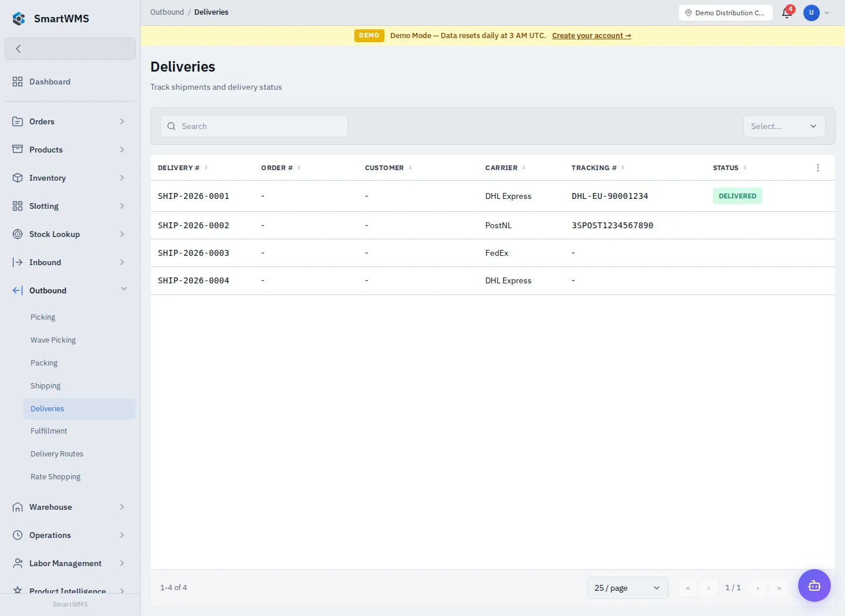Viewport: 845px width, 616px height.
Task: Collapse the Outbound menu
Action: pyautogui.click(x=70, y=290)
